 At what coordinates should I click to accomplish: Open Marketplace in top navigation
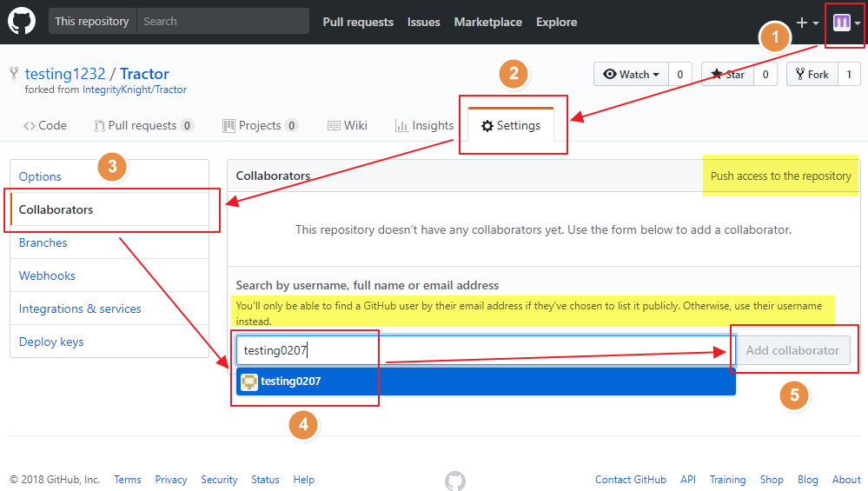487,22
